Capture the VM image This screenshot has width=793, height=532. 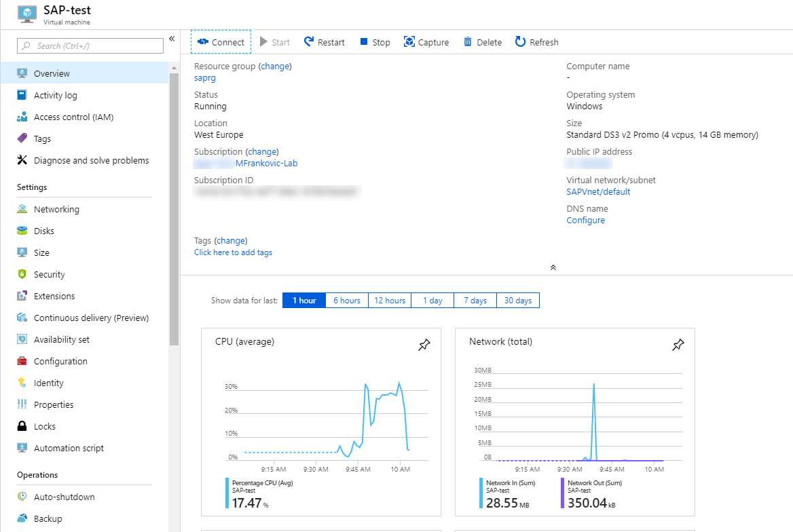(x=426, y=42)
